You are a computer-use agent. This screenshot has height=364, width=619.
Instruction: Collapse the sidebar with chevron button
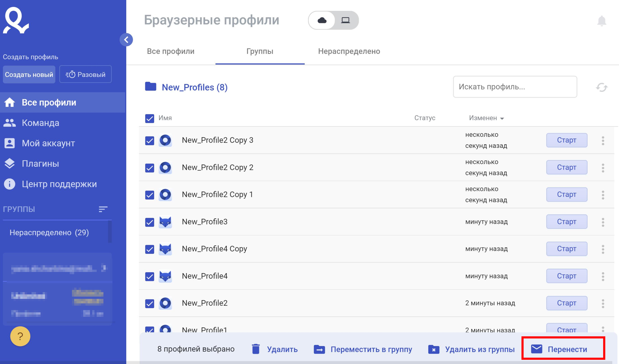tap(126, 40)
